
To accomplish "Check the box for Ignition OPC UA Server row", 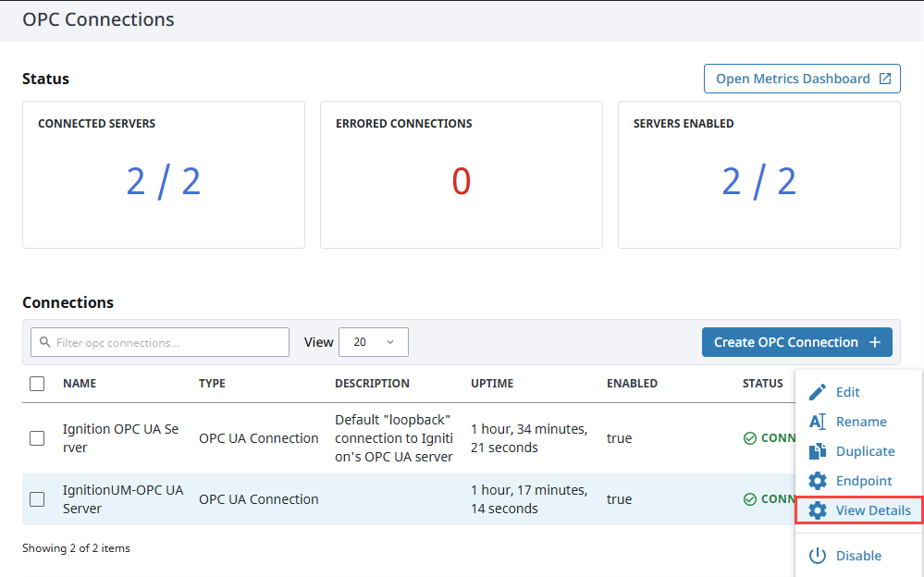I will (x=37, y=438).
